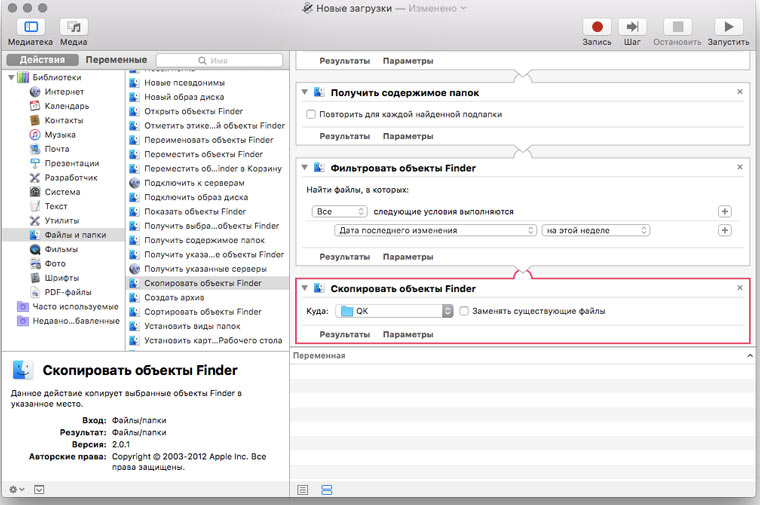Collapse the Получить содержимое папок action

304,92
